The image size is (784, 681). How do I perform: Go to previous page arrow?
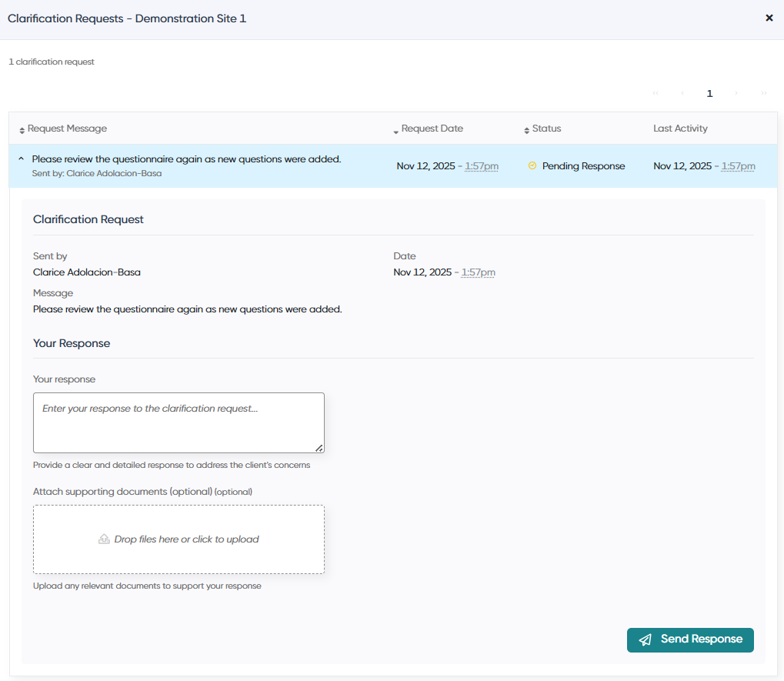[x=682, y=93]
